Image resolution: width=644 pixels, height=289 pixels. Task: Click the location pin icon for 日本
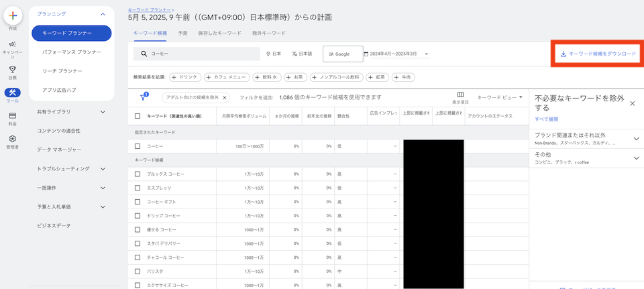click(268, 54)
